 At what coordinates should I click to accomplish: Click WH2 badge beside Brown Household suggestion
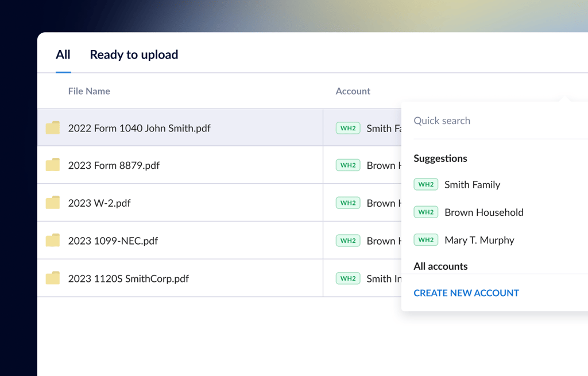(x=425, y=212)
